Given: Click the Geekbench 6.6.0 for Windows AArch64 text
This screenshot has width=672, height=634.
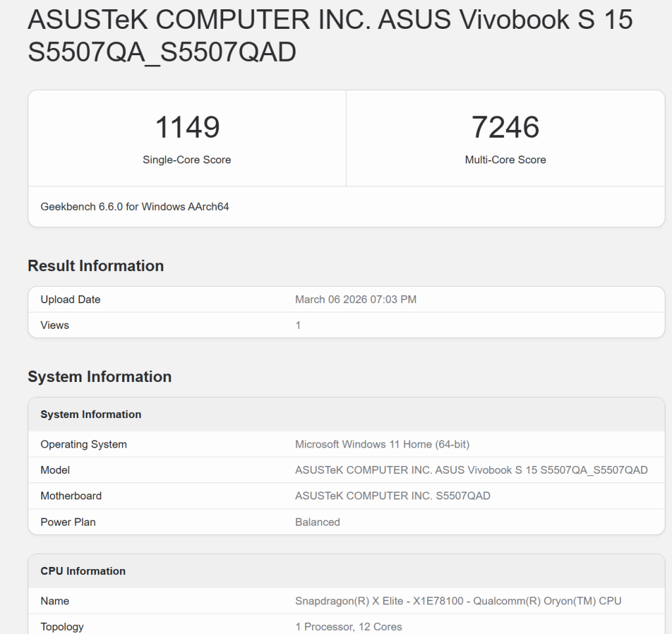Looking at the screenshot, I should pyautogui.click(x=135, y=207).
